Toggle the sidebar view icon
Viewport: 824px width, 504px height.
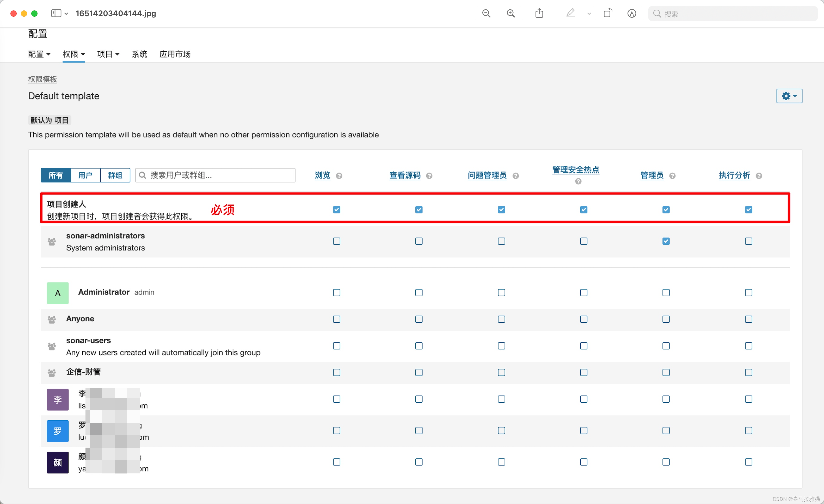56,13
